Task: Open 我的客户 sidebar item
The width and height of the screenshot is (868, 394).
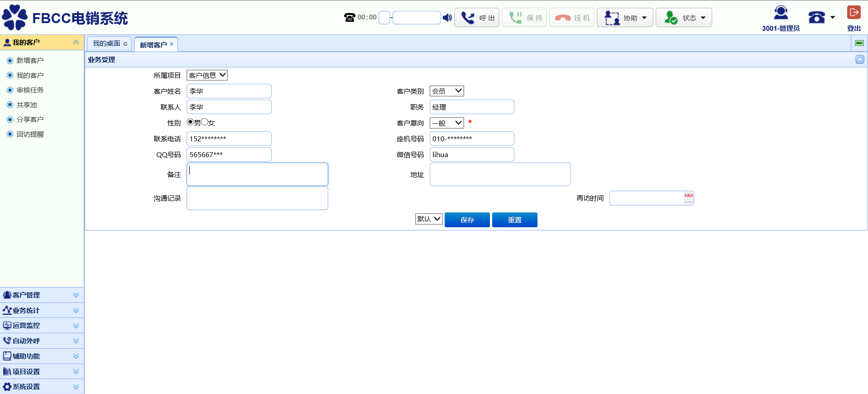Action: pyautogui.click(x=30, y=75)
